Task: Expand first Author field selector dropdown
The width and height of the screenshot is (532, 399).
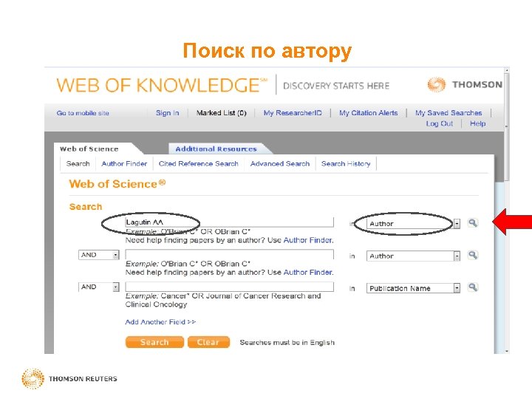Action: pyautogui.click(x=457, y=224)
